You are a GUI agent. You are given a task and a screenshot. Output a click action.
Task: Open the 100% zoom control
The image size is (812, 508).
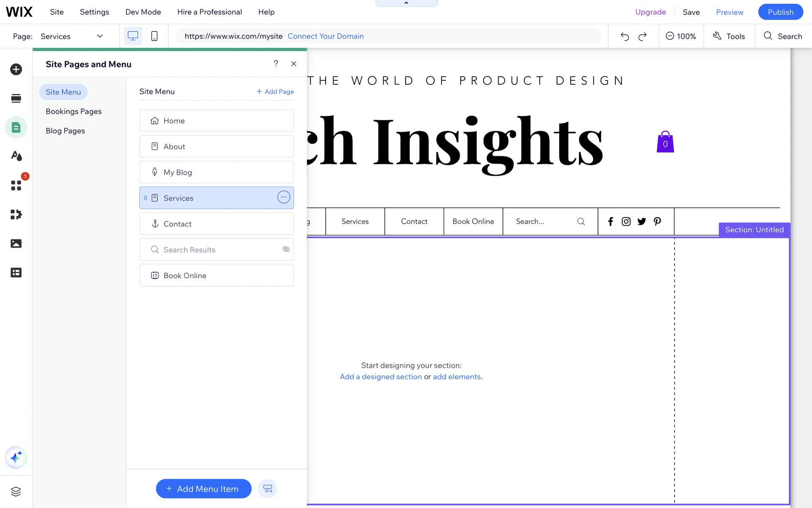coord(680,36)
